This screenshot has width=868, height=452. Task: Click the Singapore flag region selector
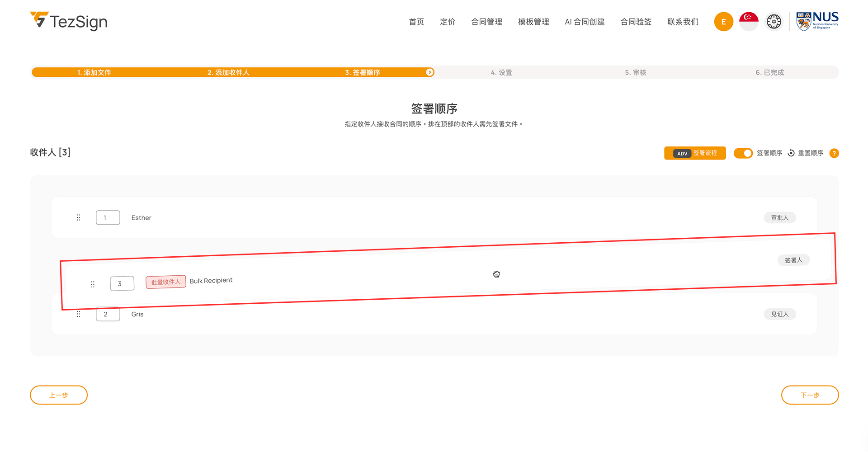749,22
